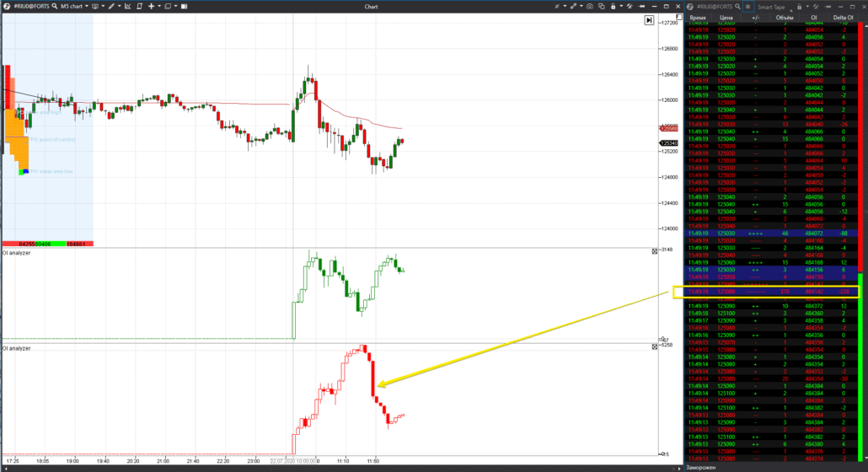This screenshot has width=868, height=472.
Task: Click the upper OI analyzer label
Action: point(16,253)
